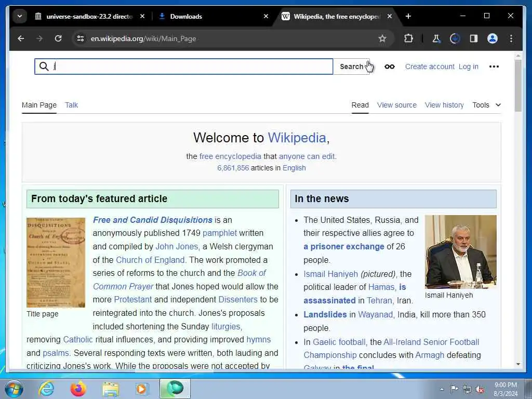
Task: Open the tab search chevron button
Action: 20,16
